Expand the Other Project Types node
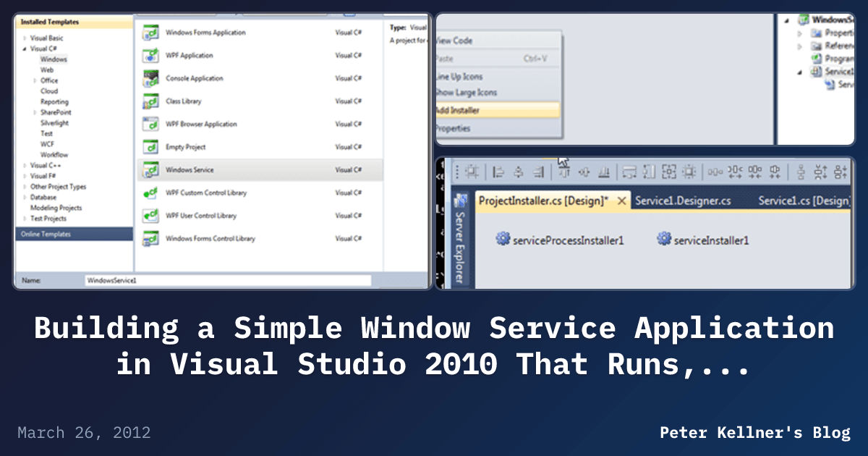The image size is (868, 456). pos(25,187)
